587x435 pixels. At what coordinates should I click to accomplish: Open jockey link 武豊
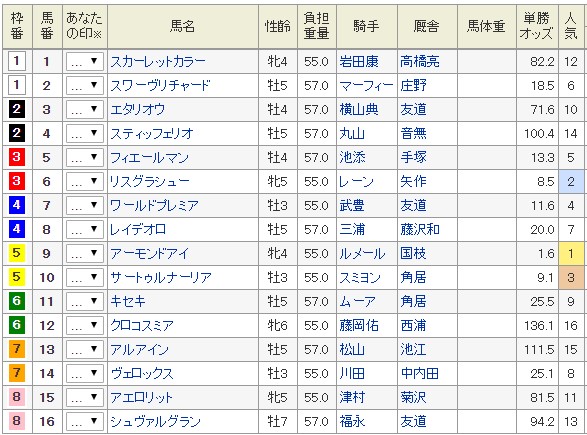(x=352, y=206)
